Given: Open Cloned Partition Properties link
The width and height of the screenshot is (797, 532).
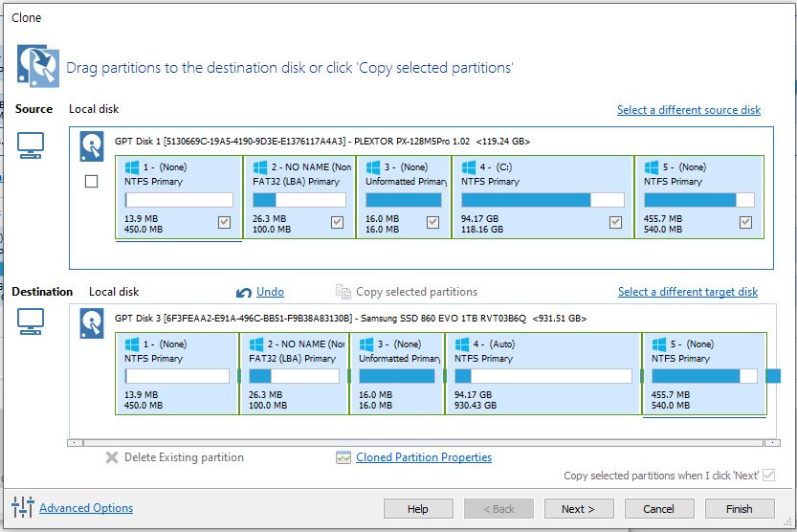Looking at the screenshot, I should [424, 457].
